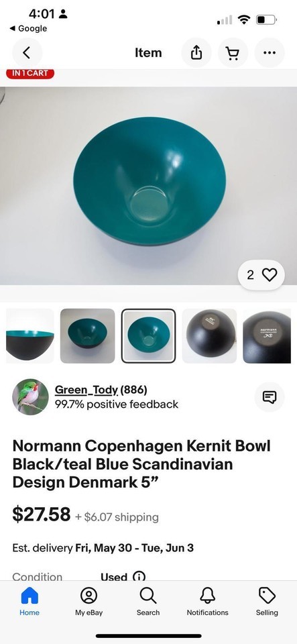Open Search from bottom bar
Screen dimensions: 297x644
(148, 601)
